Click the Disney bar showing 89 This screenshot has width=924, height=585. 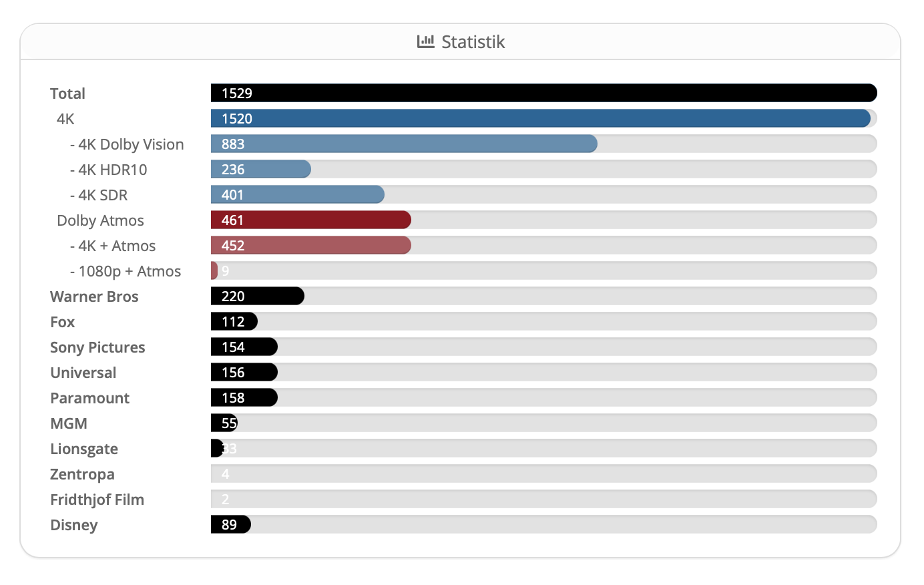230,524
